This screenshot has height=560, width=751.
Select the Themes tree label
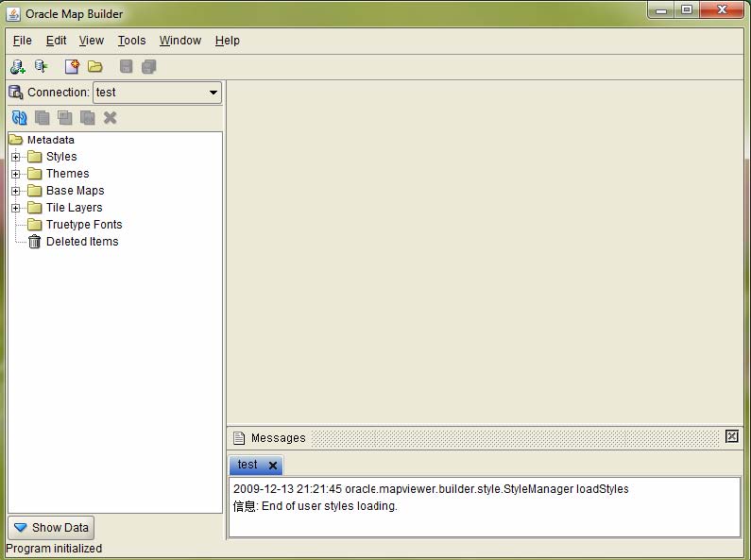click(x=67, y=173)
